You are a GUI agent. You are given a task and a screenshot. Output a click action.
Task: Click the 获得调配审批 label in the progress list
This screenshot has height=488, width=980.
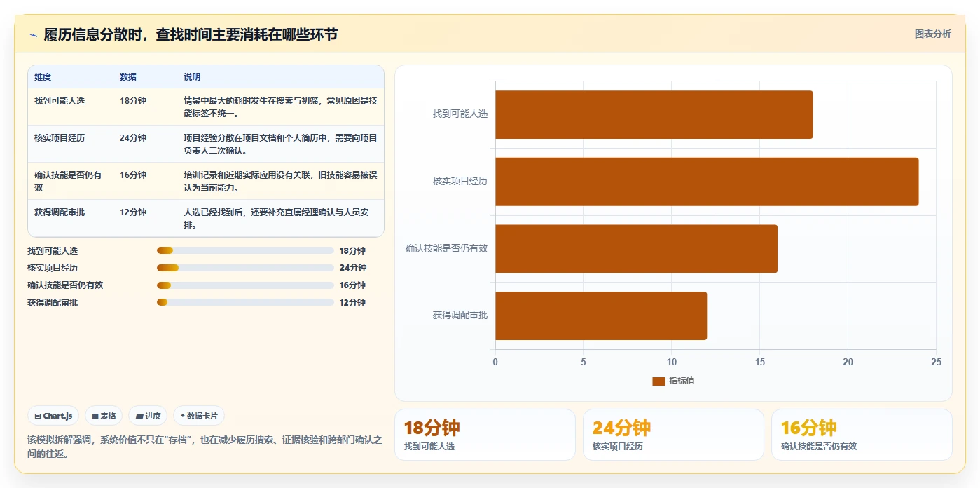pyautogui.click(x=53, y=302)
